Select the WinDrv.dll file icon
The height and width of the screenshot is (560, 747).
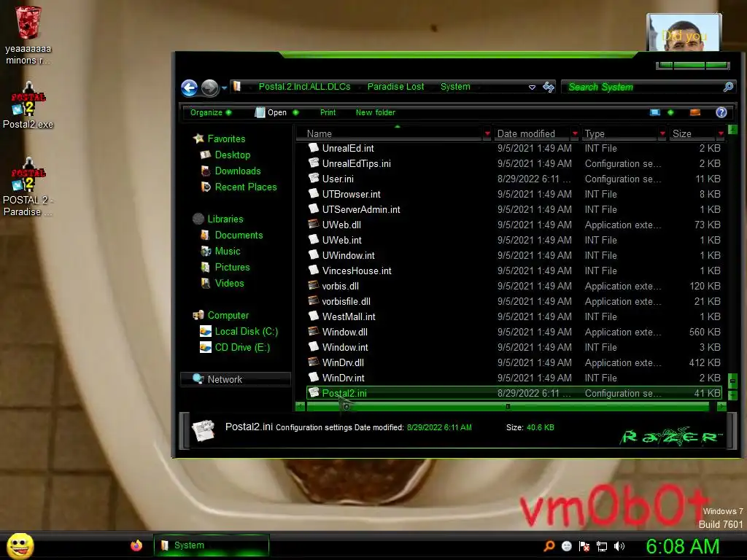pyautogui.click(x=314, y=362)
